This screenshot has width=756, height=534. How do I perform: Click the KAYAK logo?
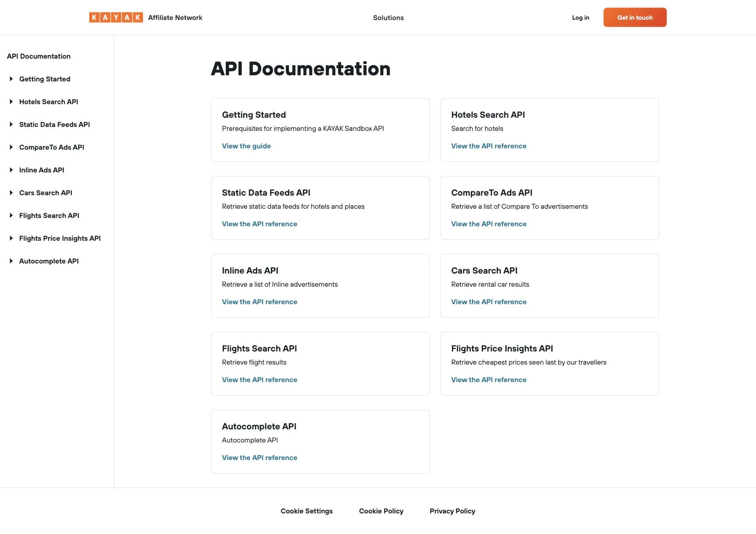[x=116, y=18]
